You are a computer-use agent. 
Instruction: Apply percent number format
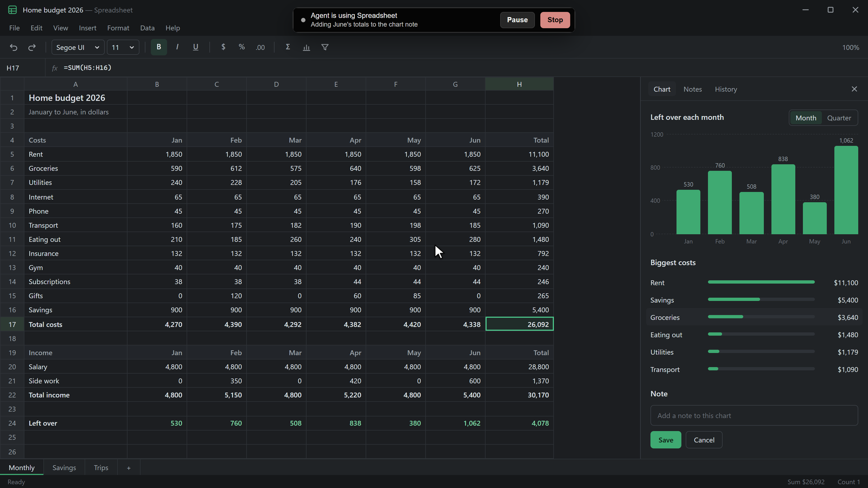click(x=242, y=47)
